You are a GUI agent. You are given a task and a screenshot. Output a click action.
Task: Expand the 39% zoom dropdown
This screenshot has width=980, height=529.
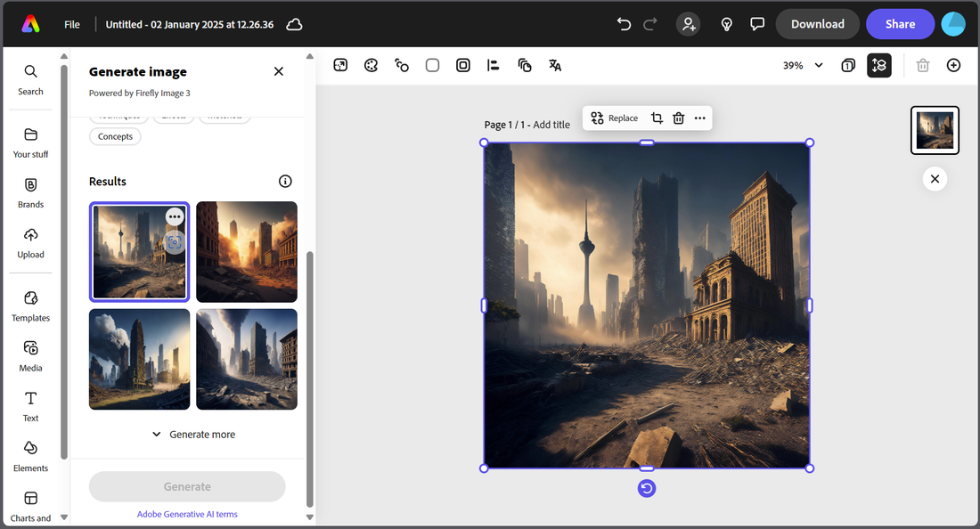[819, 65]
